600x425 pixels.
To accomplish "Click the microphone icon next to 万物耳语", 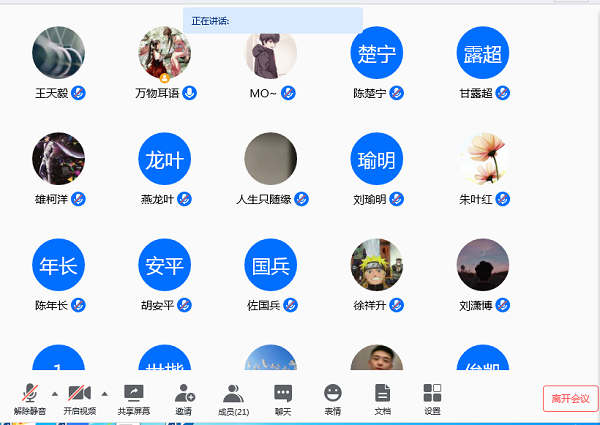I will tap(189, 93).
